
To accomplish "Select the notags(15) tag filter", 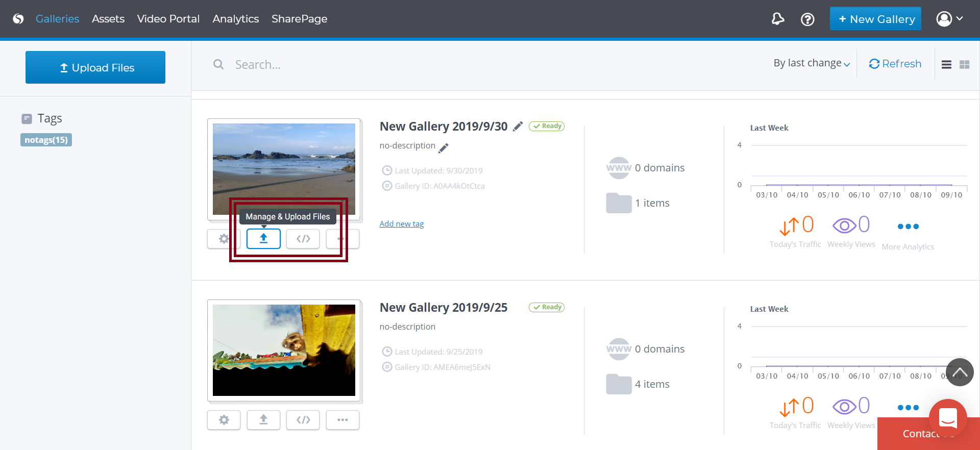I will [x=46, y=140].
